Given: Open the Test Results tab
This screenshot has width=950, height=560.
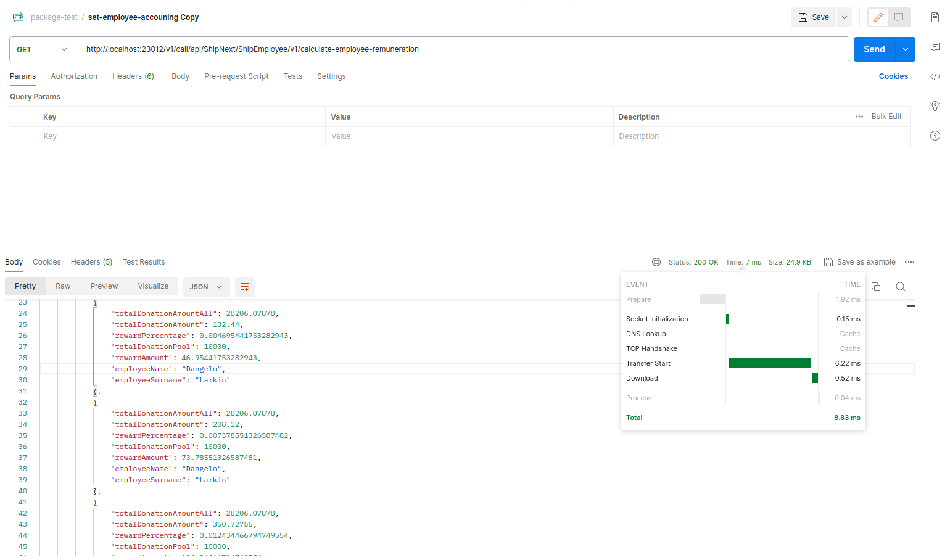Looking at the screenshot, I should (x=144, y=262).
